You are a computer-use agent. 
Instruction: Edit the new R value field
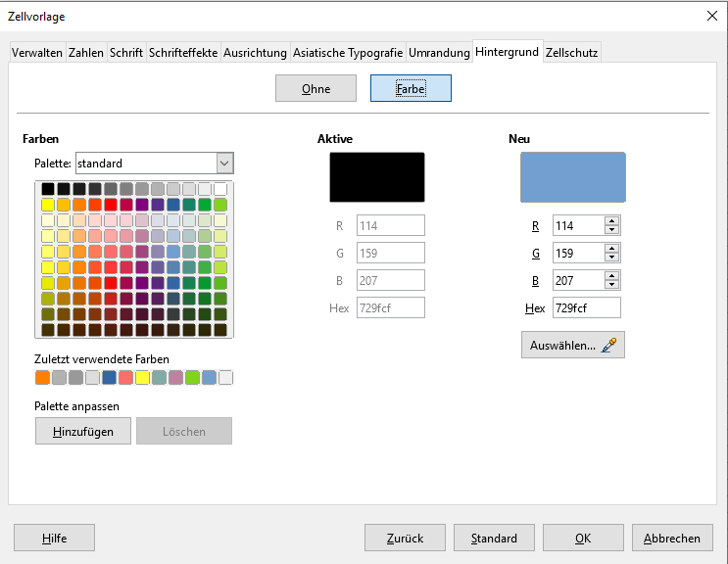[578, 225]
